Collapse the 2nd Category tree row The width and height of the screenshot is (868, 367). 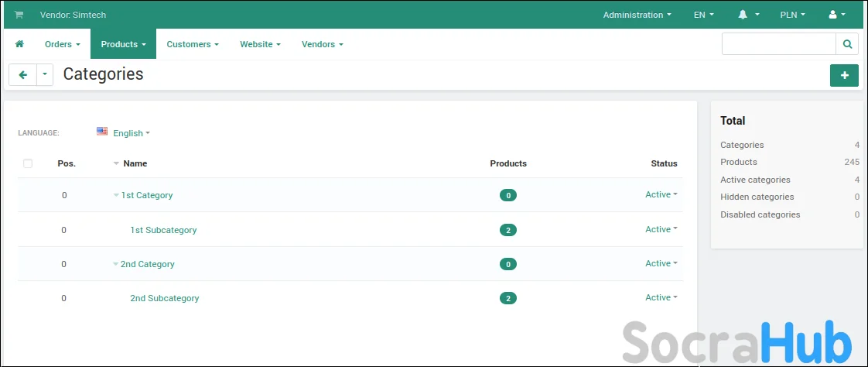pyautogui.click(x=116, y=264)
